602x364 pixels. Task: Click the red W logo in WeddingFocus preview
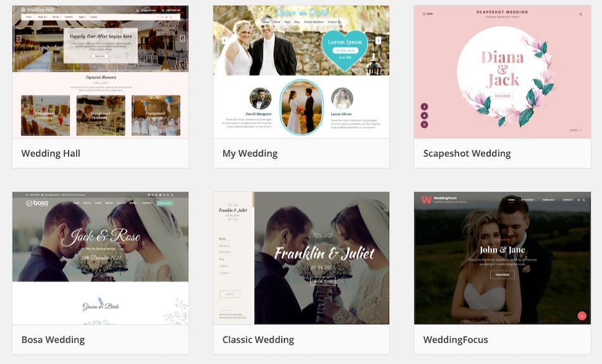[x=426, y=200]
